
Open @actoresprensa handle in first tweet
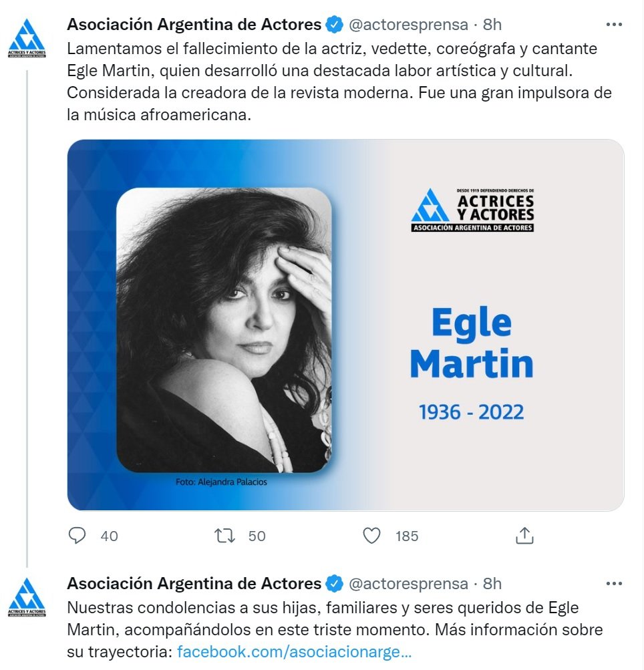409,25
